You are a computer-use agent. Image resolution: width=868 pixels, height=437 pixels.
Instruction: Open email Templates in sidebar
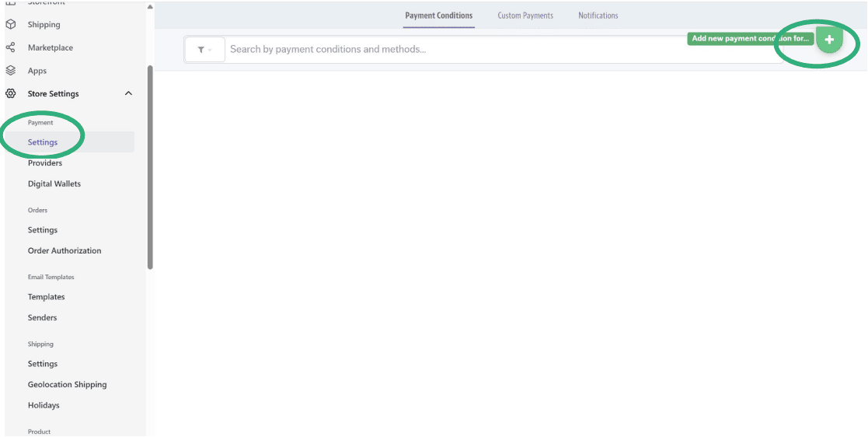[47, 297]
